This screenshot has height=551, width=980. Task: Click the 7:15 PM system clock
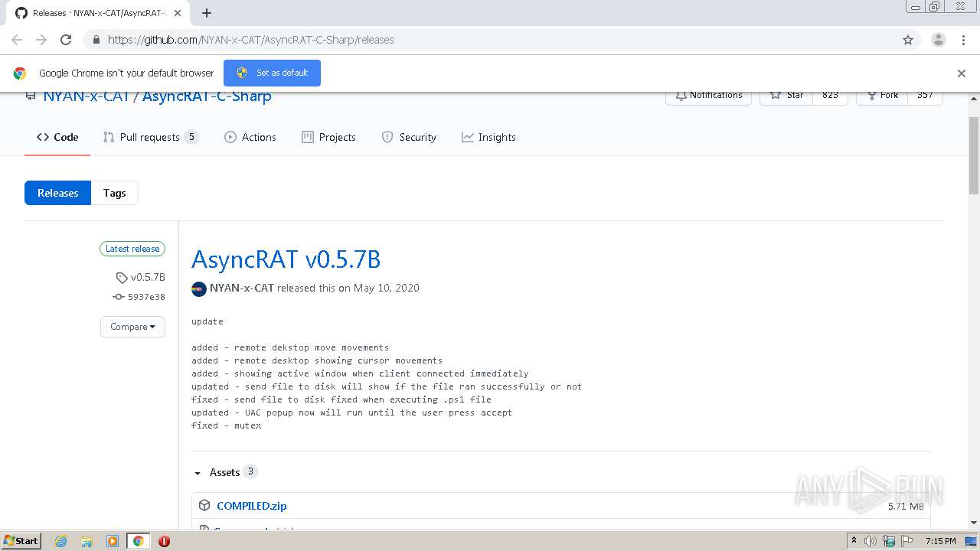(x=941, y=541)
